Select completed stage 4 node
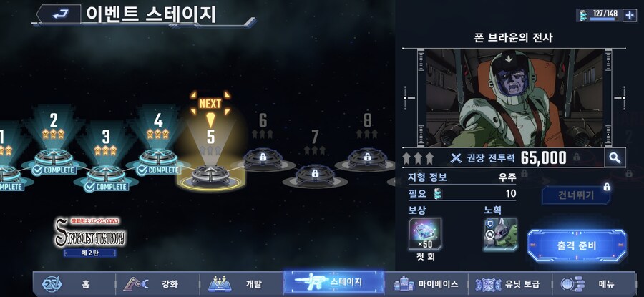Viewport: 644px width, 297px height. tap(159, 157)
